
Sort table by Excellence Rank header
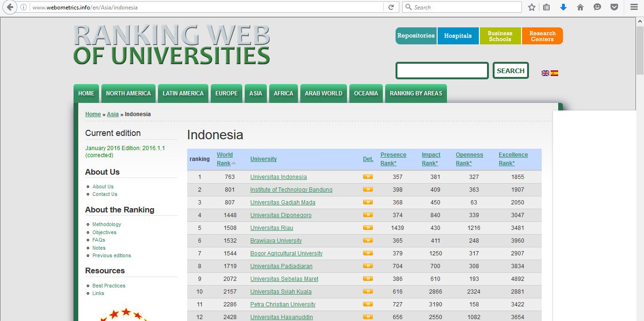pyautogui.click(x=513, y=159)
